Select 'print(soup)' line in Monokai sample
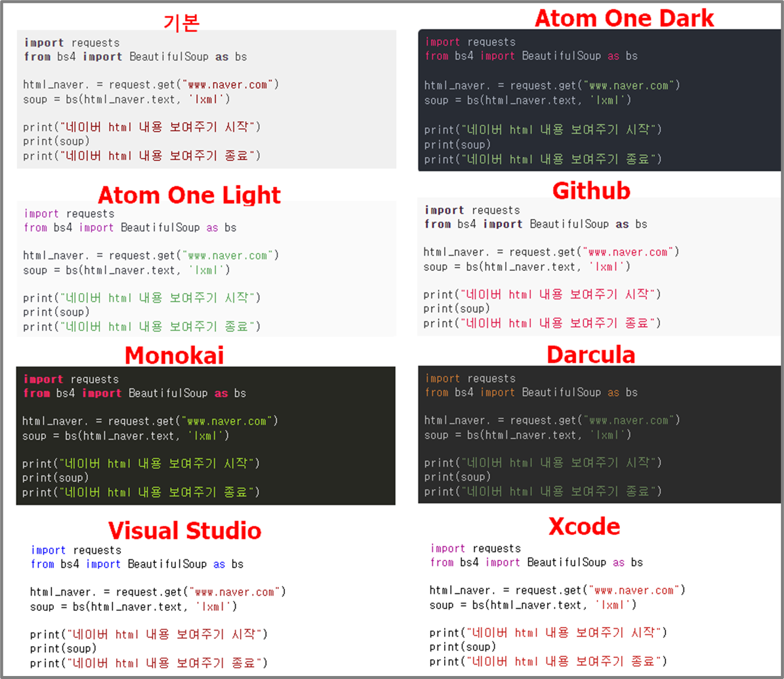 (x=56, y=478)
